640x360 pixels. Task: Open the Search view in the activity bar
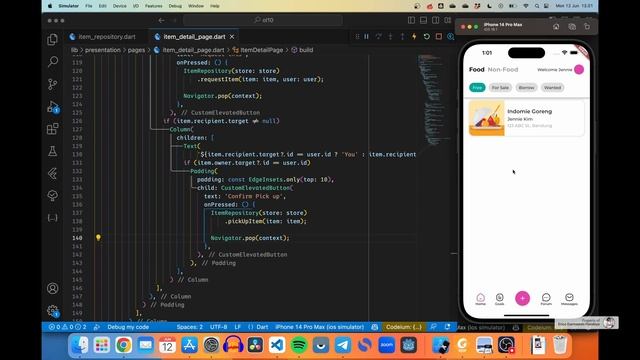53,62
